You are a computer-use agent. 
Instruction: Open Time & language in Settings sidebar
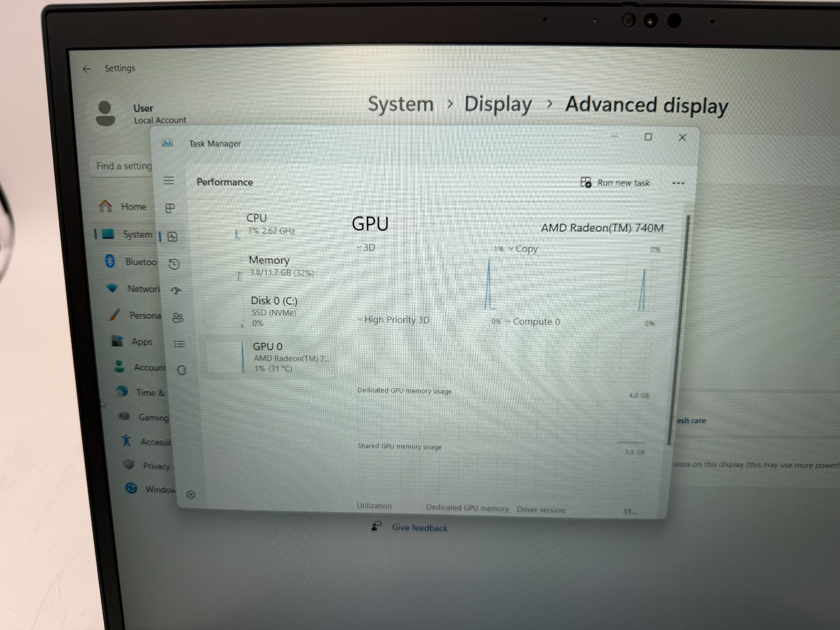pos(141,392)
